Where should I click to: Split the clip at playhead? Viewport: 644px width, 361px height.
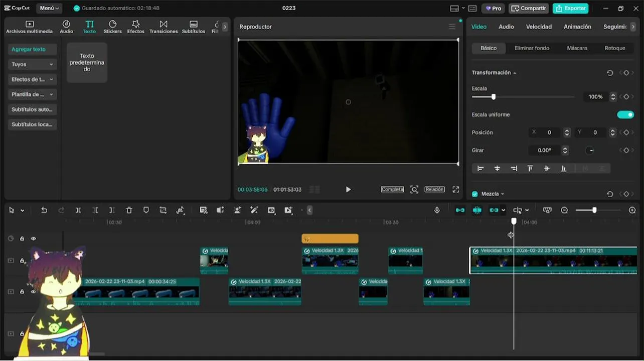click(78, 210)
